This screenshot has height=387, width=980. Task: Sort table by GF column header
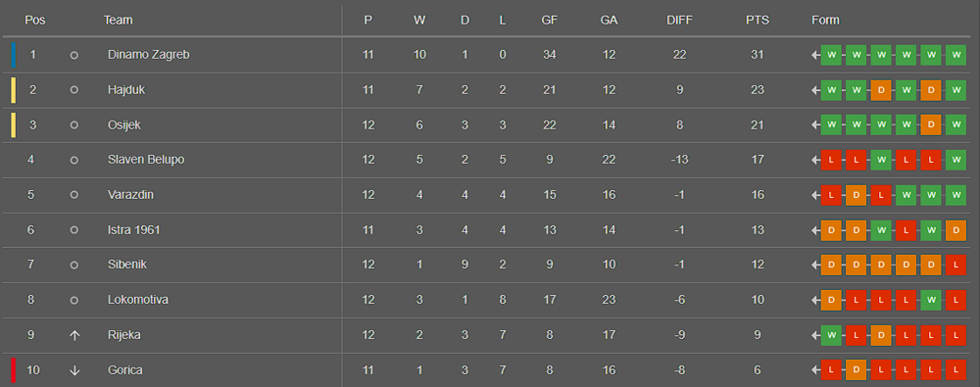[x=550, y=20]
